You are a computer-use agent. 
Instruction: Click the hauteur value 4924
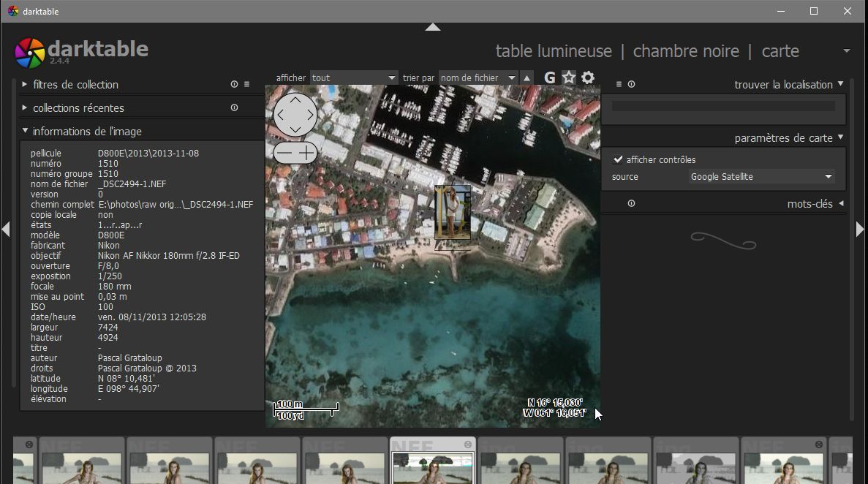click(108, 338)
